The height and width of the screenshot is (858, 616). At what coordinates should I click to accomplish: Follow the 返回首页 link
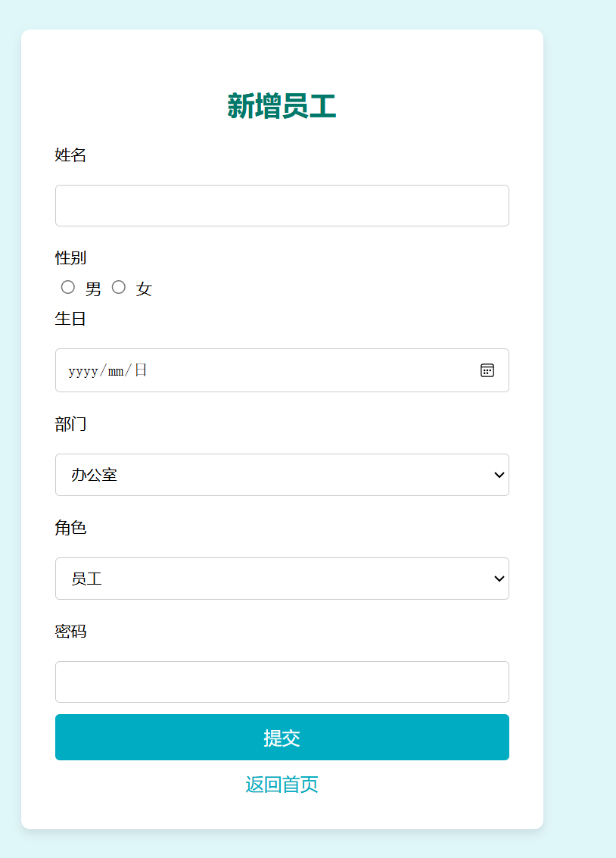[x=282, y=785]
